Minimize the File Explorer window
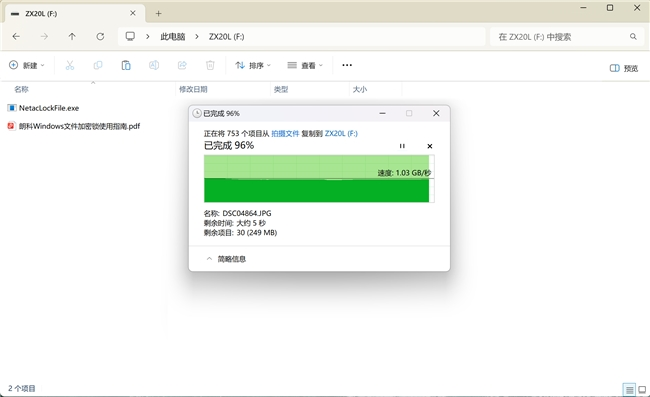This screenshot has height=397, width=650. click(583, 8)
